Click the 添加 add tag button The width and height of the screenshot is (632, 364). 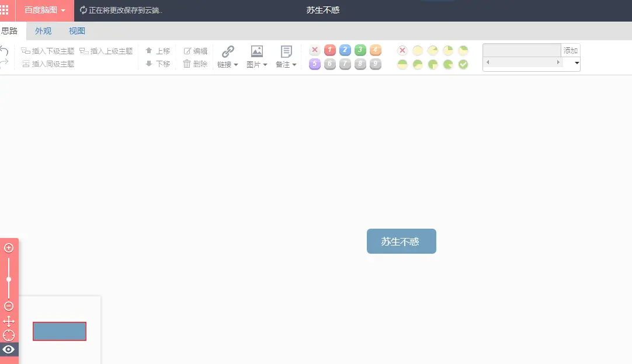pos(570,50)
